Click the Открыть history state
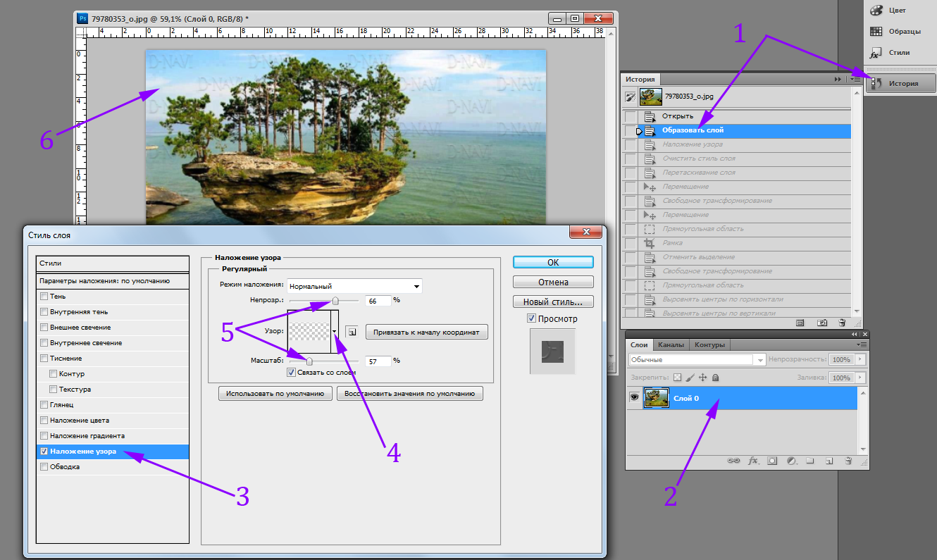This screenshot has width=937, height=560. [x=736, y=116]
